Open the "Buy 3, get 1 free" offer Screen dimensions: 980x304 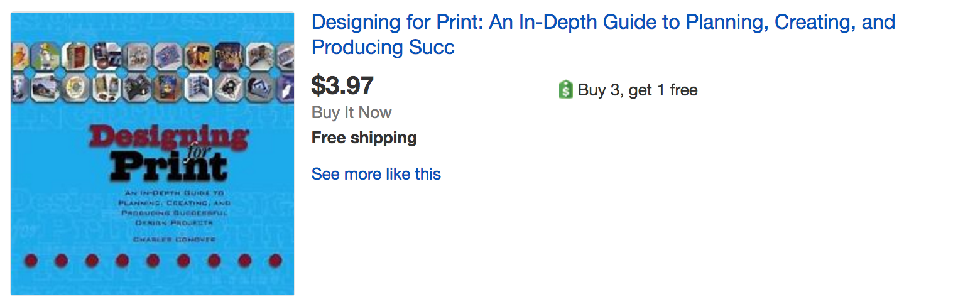(637, 90)
